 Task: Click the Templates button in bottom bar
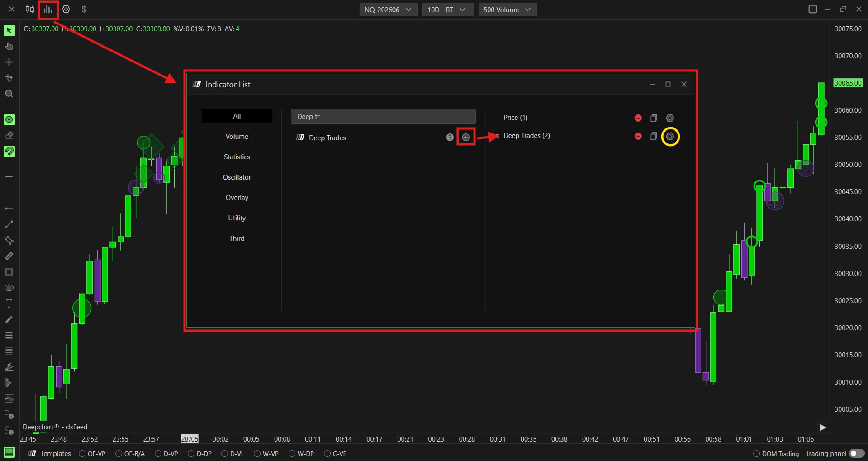(50, 453)
